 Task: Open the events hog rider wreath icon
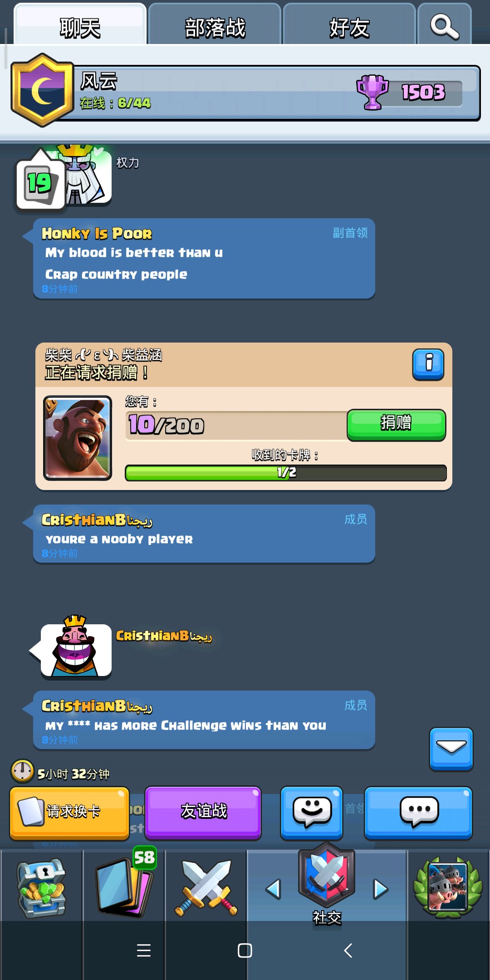click(448, 887)
